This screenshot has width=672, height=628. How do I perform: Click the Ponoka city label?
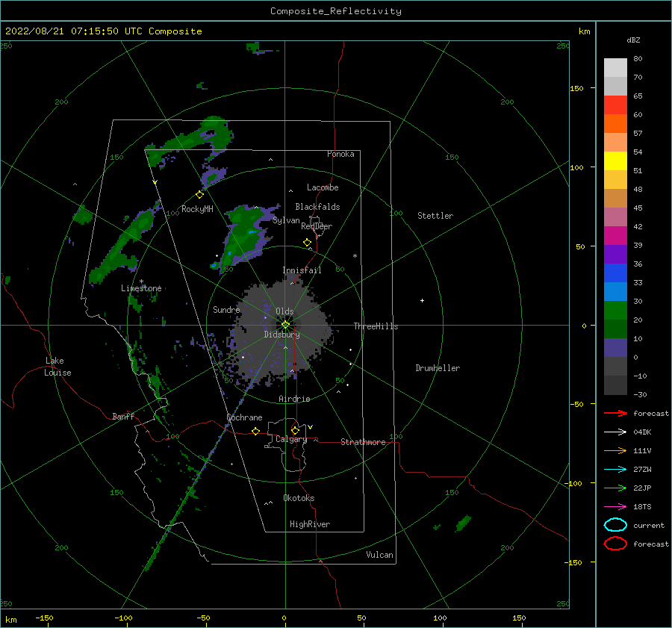tap(340, 154)
